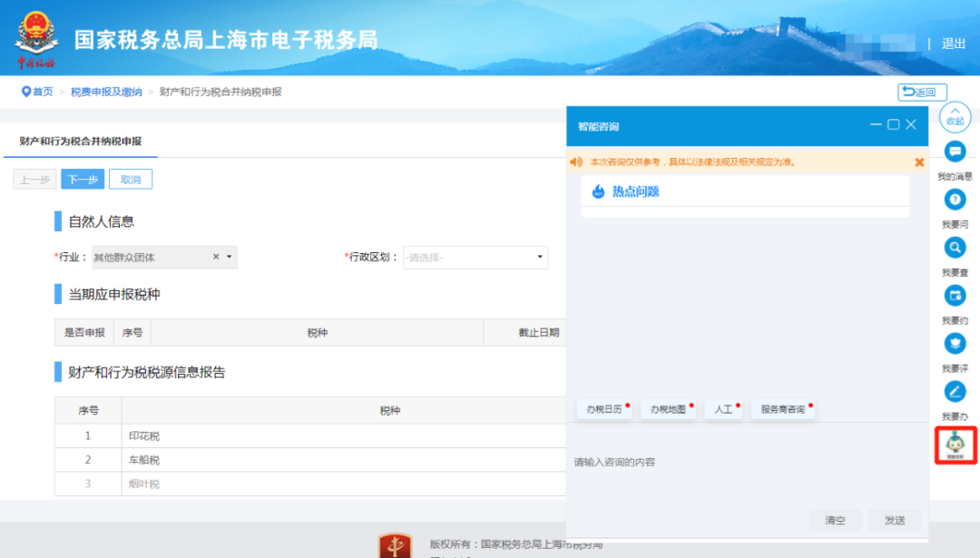Screen dimensions: 980x558
Task: Open the 我要查 search icon
Action: tap(955, 248)
